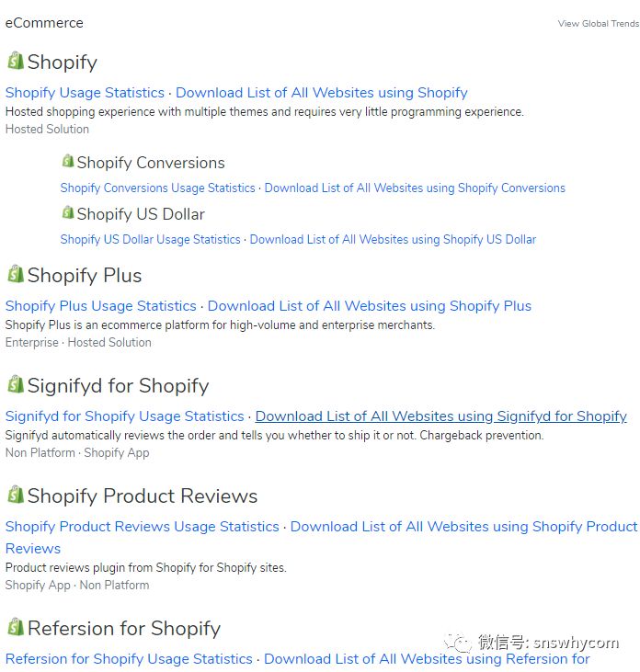Click the Refersion for Shopify logo icon
This screenshot has width=640, height=672.
click(15, 627)
